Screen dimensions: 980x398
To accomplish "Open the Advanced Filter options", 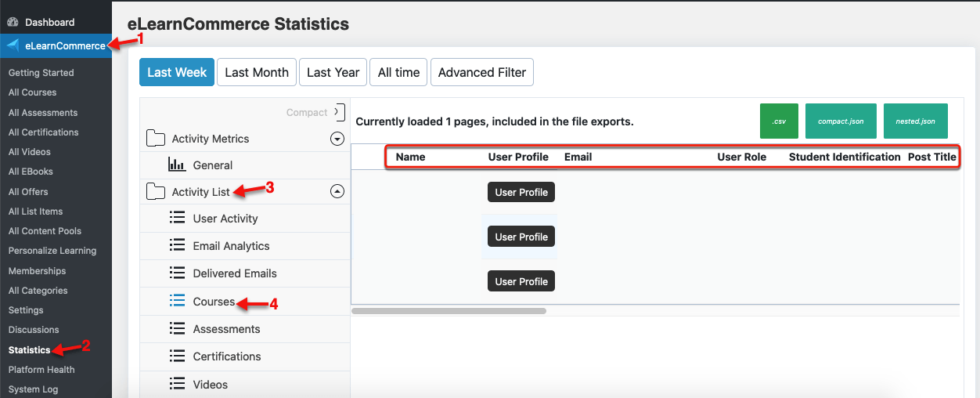I will [x=482, y=72].
